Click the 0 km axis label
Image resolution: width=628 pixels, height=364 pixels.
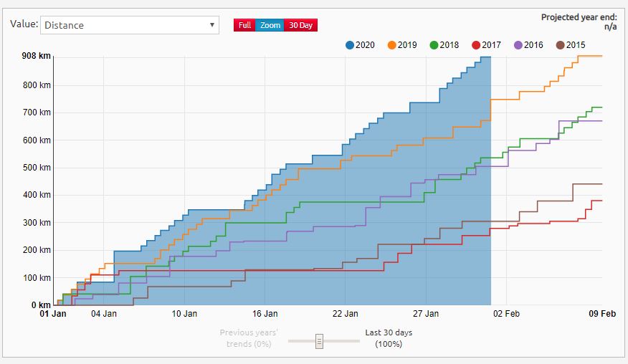click(42, 305)
